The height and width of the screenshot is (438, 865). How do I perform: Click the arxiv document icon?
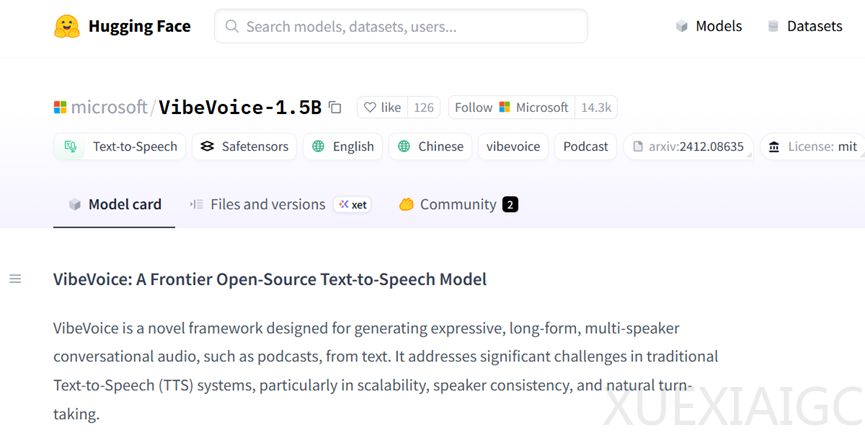pos(638,147)
